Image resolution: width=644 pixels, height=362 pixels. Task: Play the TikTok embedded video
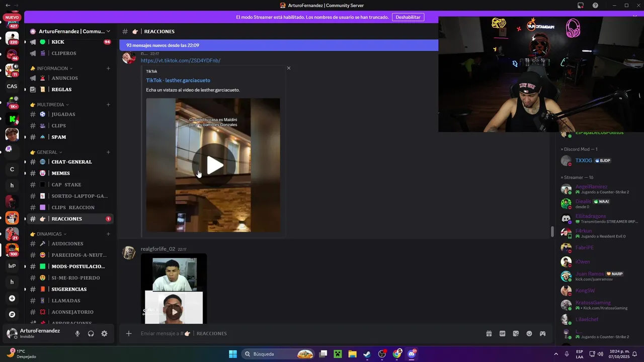[x=213, y=165]
